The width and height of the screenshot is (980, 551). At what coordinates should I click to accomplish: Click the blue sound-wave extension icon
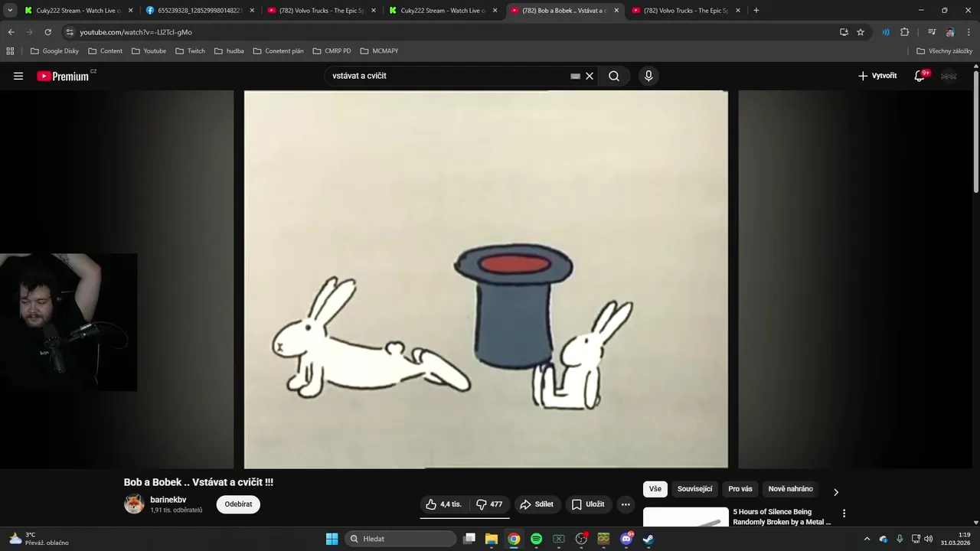click(886, 32)
